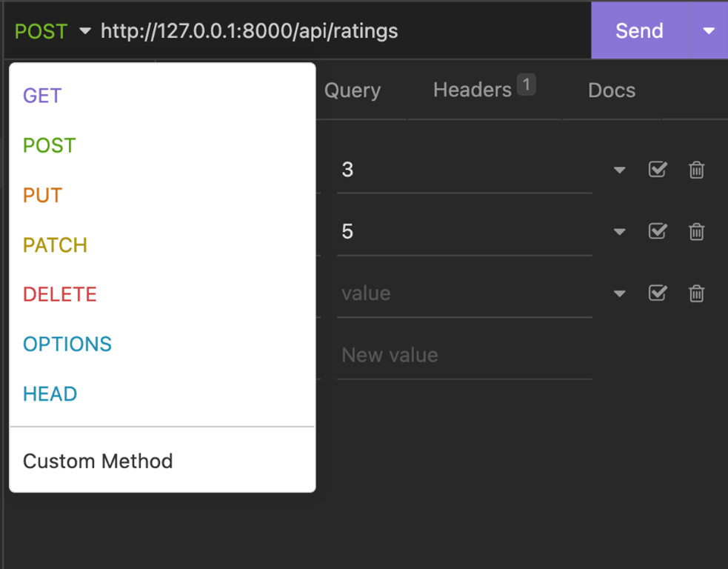This screenshot has width=728, height=569.
Task: Open the Send options dropdown arrow
Action: coord(708,30)
